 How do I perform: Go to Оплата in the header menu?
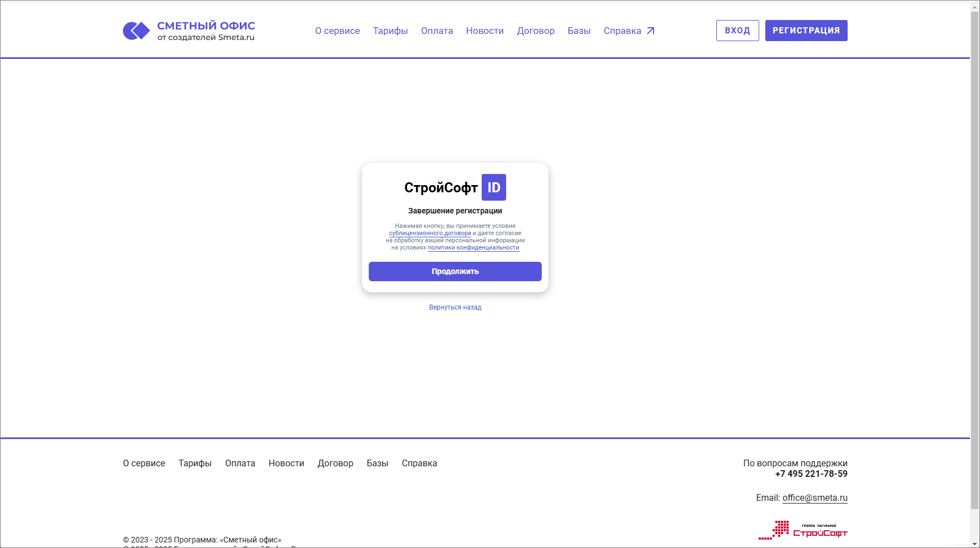437,31
